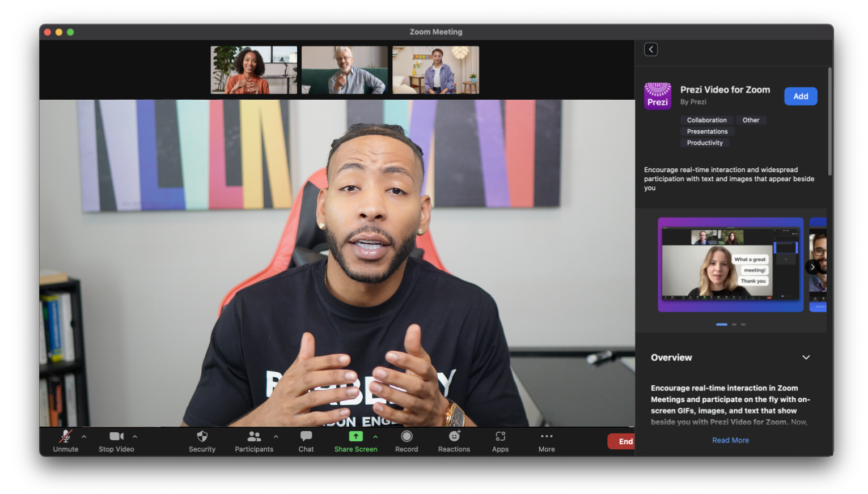Jump to second carousel page dot
Viewport: 868px width, 494px height.
[x=734, y=325]
